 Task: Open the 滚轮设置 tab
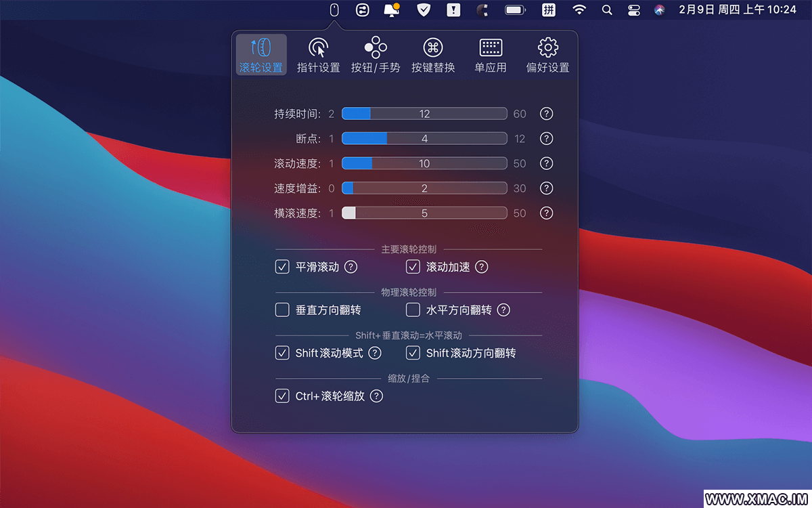coord(261,55)
